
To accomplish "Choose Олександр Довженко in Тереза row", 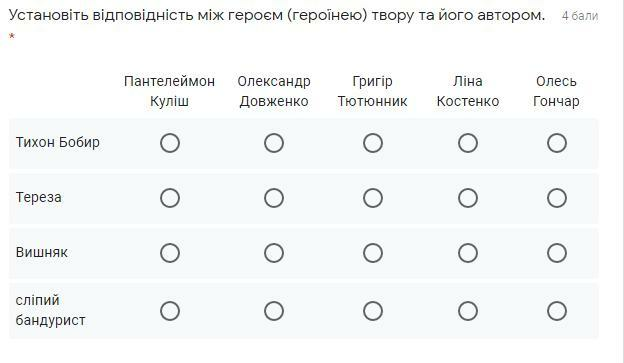I will tap(274, 198).
